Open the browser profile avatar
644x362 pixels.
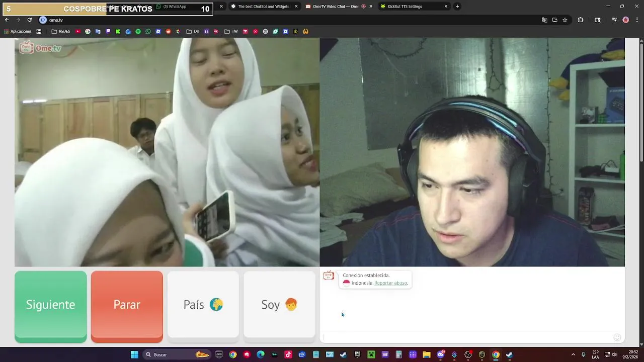pyautogui.click(x=626, y=20)
